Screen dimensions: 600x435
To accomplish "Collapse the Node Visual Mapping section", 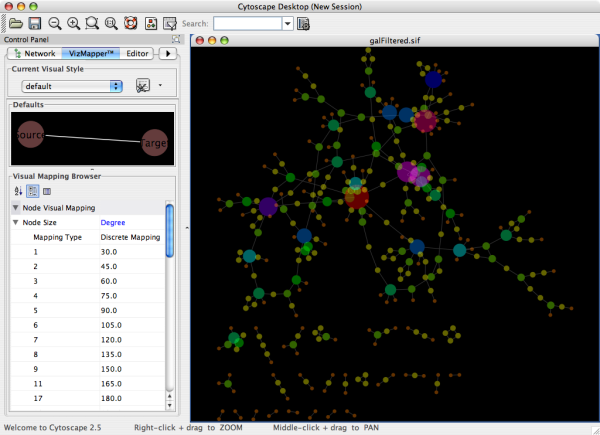I will (15, 208).
